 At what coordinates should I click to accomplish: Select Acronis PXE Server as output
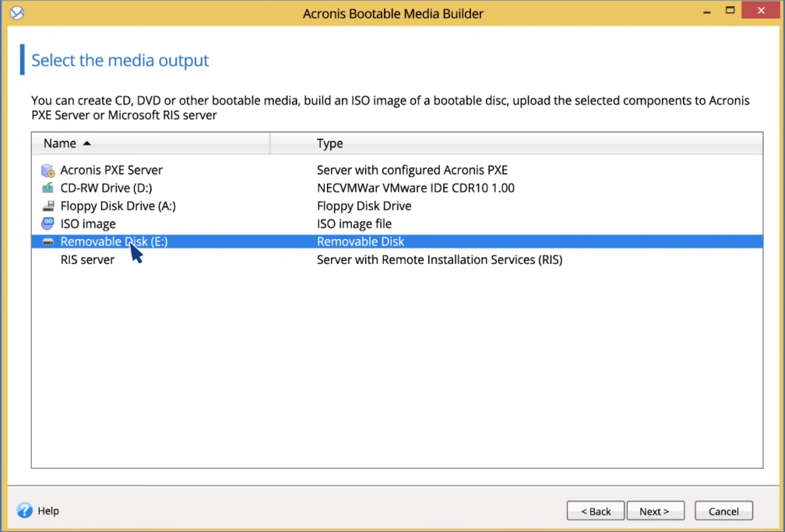tap(111, 170)
